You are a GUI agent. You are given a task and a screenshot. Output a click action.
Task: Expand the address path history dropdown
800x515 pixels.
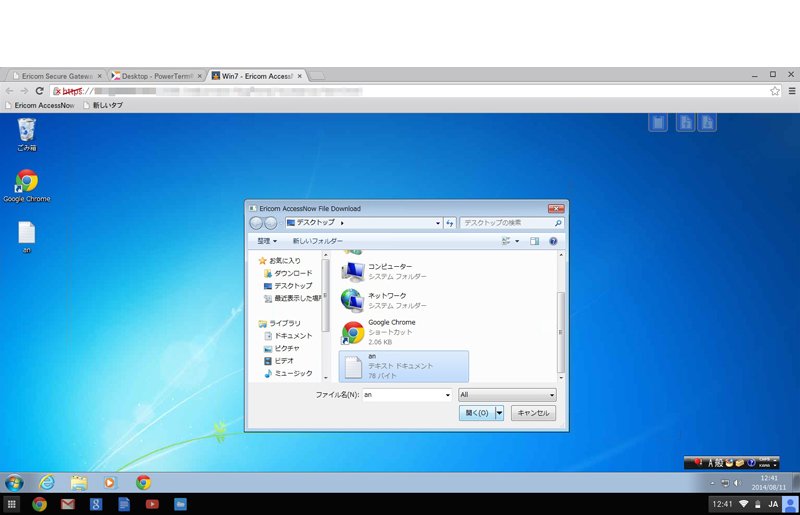pyautogui.click(x=438, y=223)
